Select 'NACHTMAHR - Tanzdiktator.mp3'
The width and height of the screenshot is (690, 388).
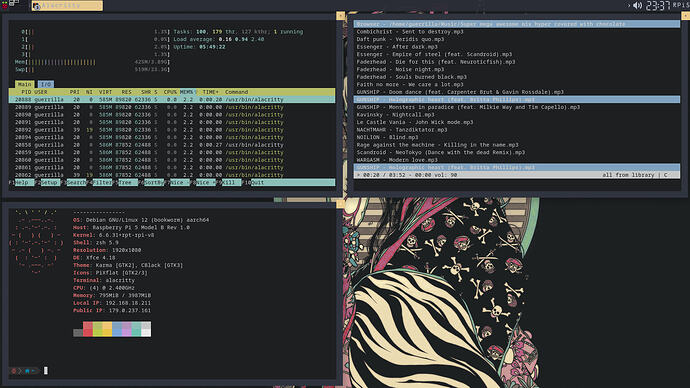pyautogui.click(x=402, y=129)
